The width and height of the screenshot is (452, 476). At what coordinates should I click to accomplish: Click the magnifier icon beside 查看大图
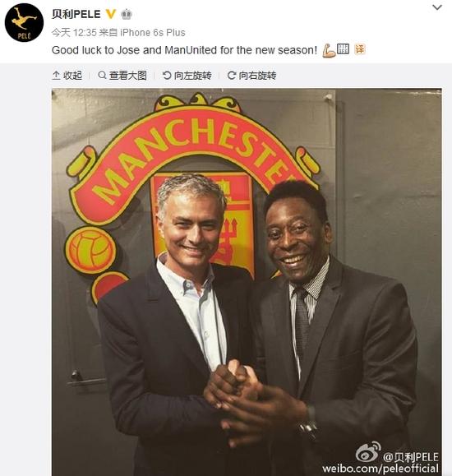pos(102,75)
